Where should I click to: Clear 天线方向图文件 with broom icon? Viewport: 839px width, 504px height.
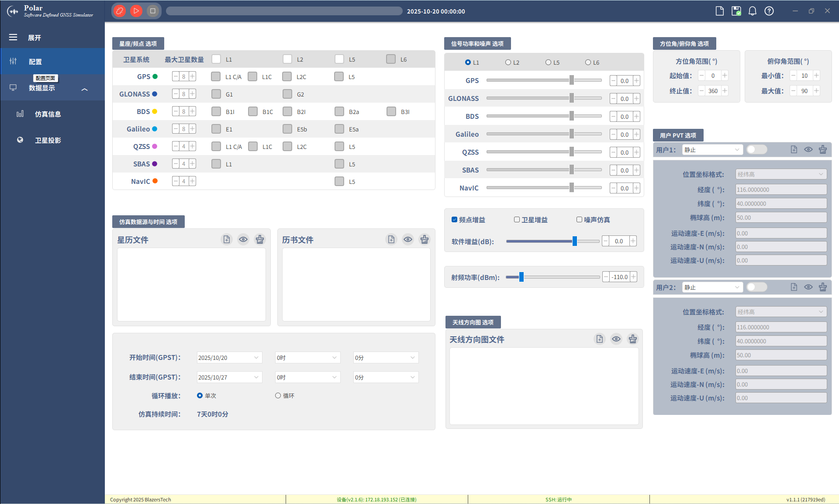tap(633, 339)
